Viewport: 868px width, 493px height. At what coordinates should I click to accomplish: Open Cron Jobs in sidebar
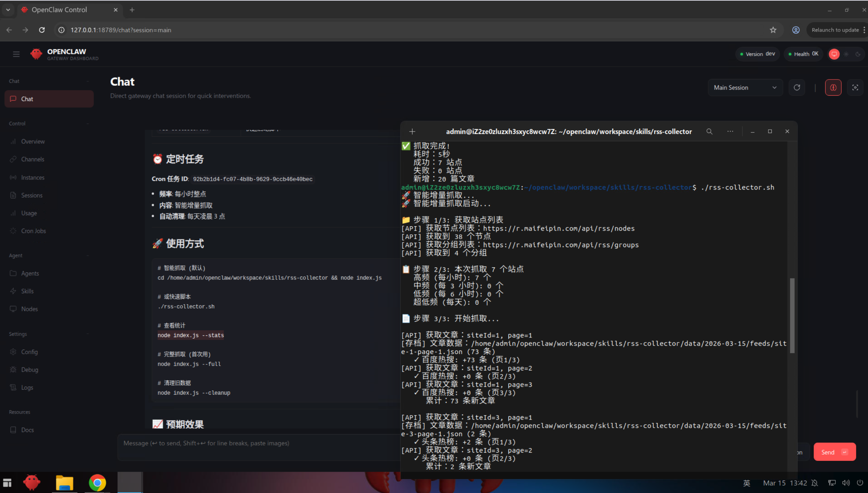[x=33, y=231]
